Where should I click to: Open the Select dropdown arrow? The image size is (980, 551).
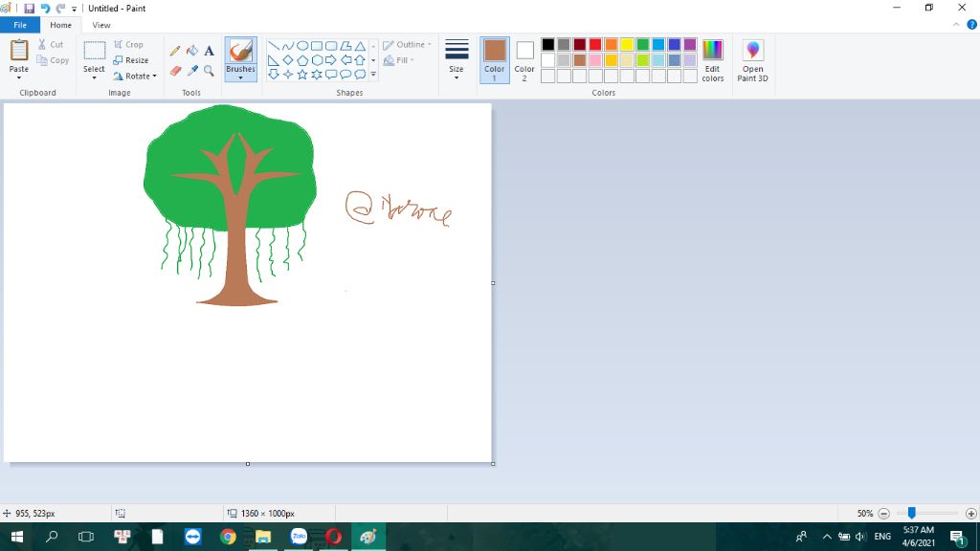tap(94, 78)
